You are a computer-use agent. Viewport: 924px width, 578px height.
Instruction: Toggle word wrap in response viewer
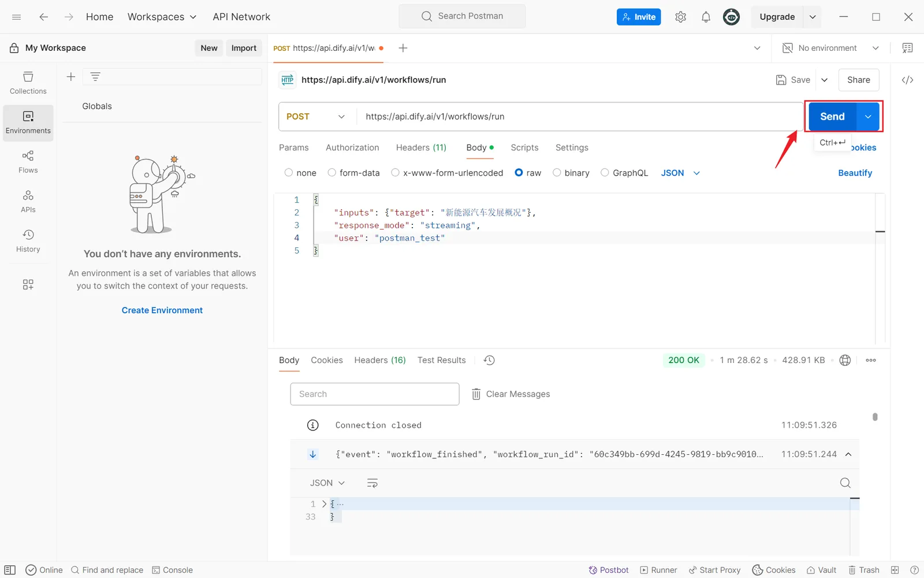pos(372,483)
